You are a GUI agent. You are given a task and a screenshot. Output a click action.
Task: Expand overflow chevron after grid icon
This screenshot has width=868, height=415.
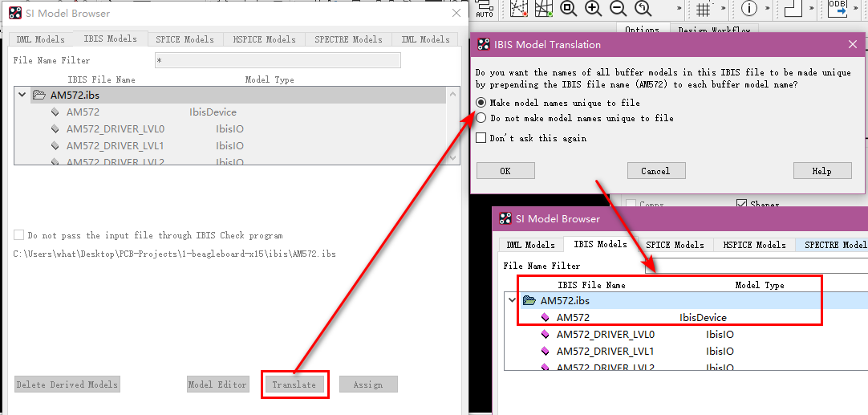[724, 9]
